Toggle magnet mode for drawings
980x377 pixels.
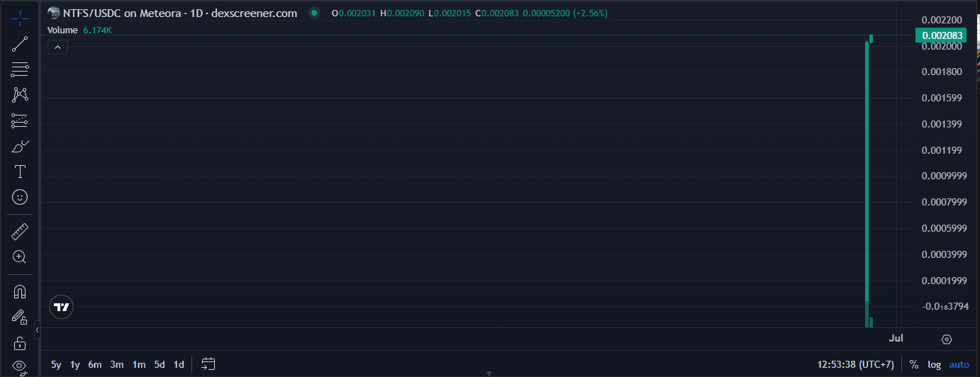(20, 291)
